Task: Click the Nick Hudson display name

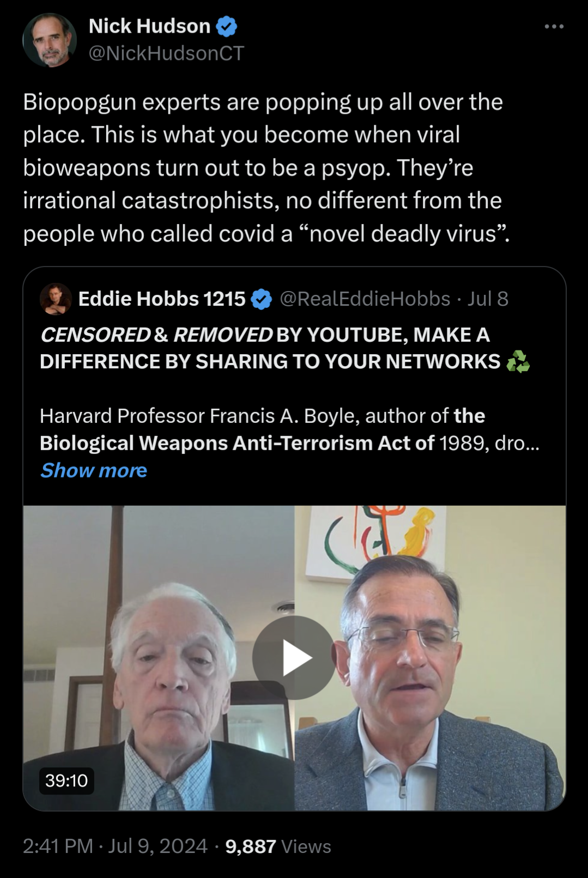Action: [x=149, y=26]
